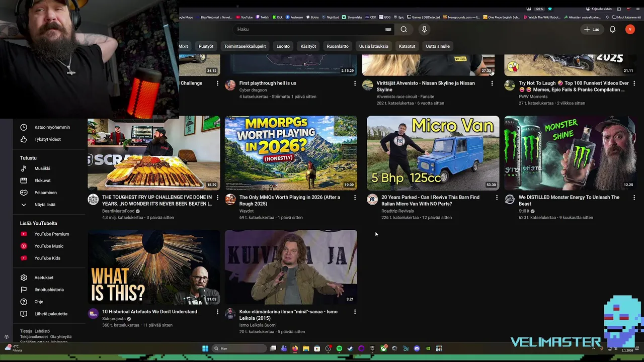Open options menu for We DISTILLED Monster Energy video
644x362 pixels.
click(634, 198)
